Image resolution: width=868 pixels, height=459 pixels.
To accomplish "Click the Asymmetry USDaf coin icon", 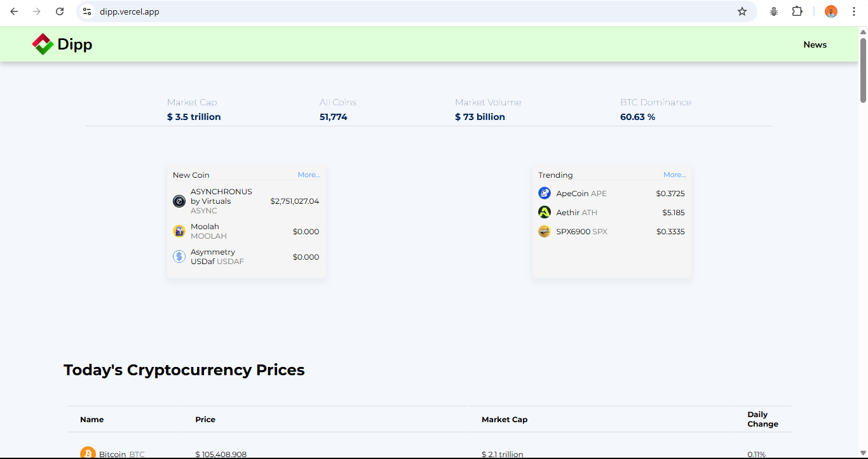I will [x=179, y=256].
